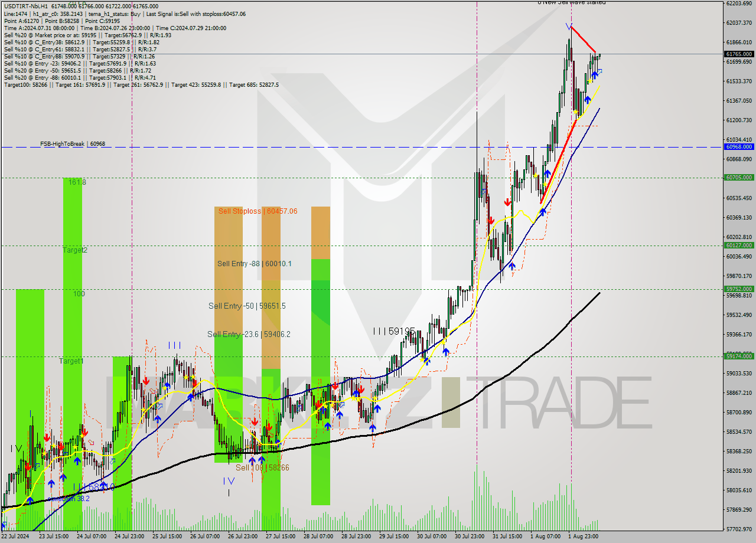756x543 pixels.
Task: Select the Sell %10 @ C_Entry61 line
Action: (80, 49)
